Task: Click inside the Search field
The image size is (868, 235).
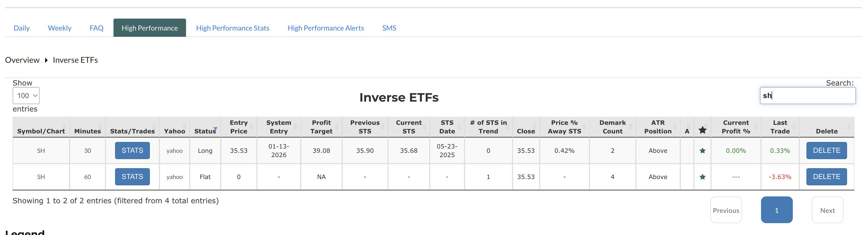Action: pos(807,96)
